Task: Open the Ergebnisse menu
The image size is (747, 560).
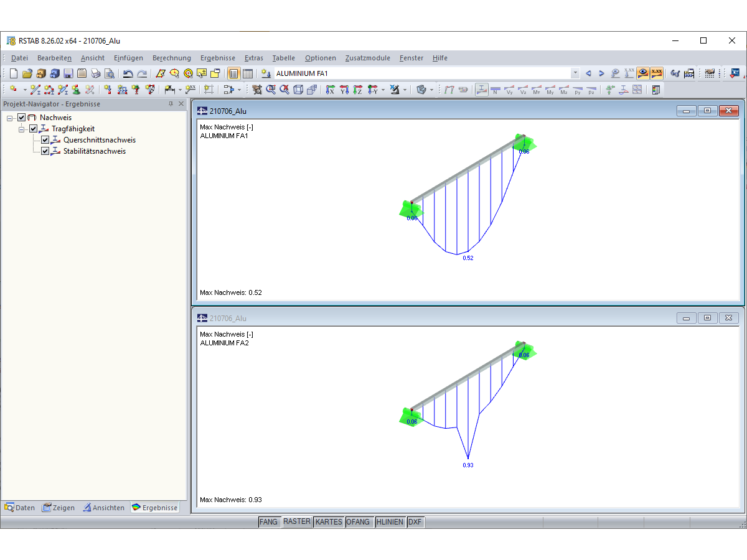Action: click(x=218, y=58)
